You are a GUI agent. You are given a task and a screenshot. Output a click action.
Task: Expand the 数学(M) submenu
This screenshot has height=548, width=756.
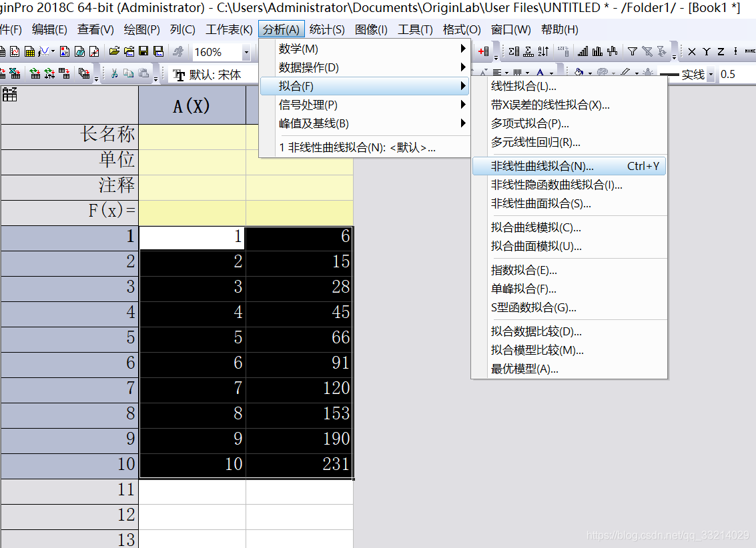click(364, 49)
